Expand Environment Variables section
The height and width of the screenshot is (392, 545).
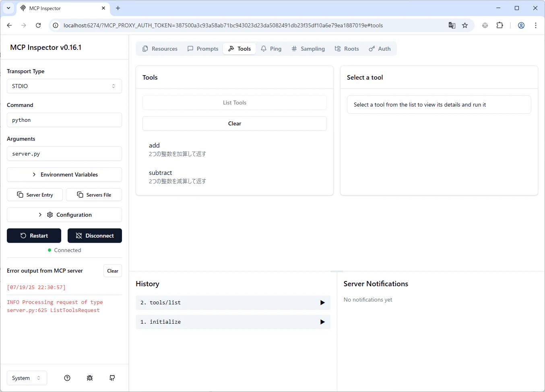pos(64,174)
